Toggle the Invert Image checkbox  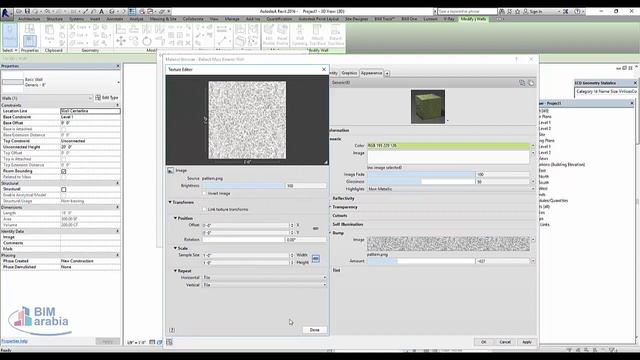(x=204, y=193)
